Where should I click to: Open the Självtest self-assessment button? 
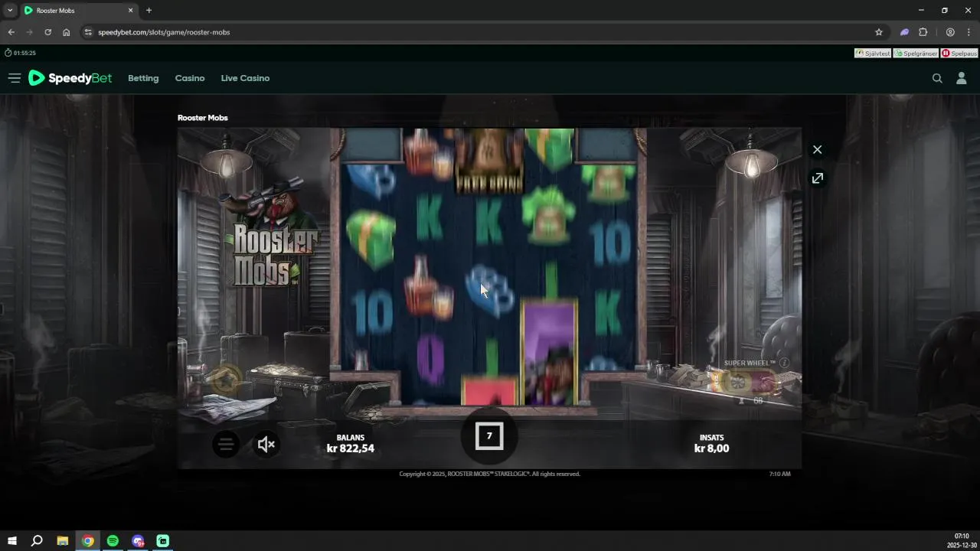[873, 54]
